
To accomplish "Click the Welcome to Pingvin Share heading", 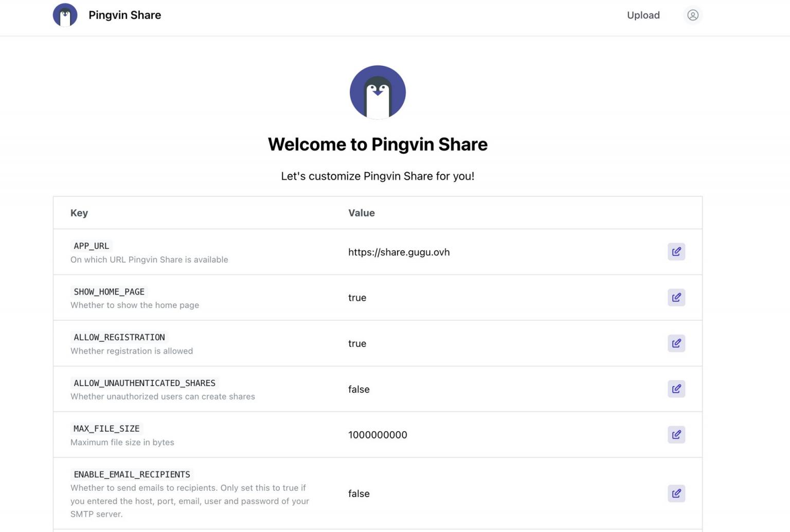I will coord(378,144).
